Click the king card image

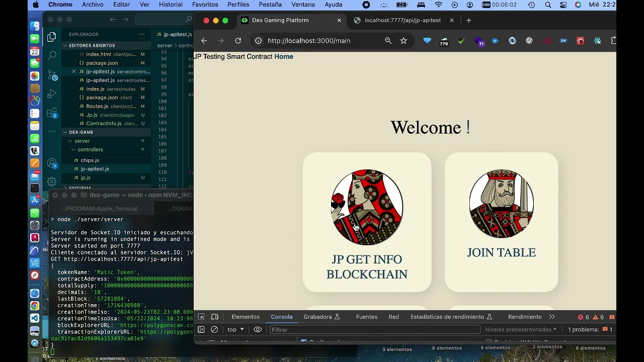502,204
